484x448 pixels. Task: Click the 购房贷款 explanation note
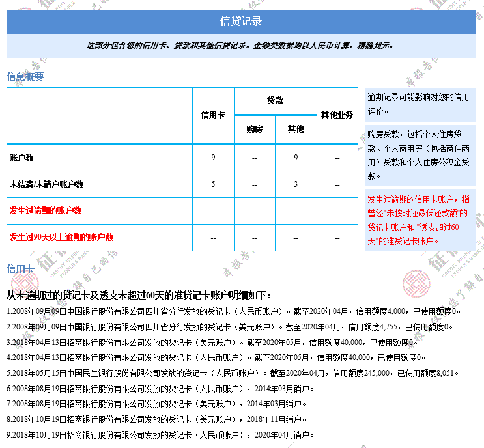click(x=420, y=155)
